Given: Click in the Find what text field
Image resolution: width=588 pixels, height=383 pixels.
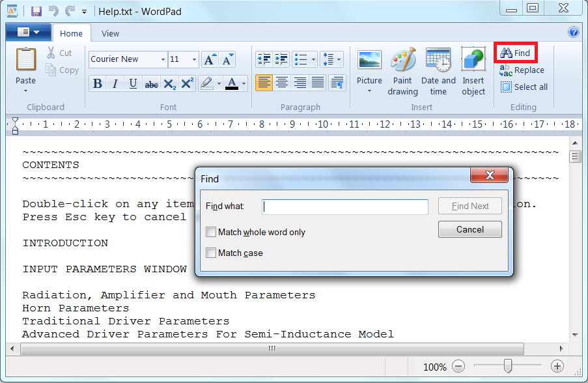Looking at the screenshot, I should 345,206.
